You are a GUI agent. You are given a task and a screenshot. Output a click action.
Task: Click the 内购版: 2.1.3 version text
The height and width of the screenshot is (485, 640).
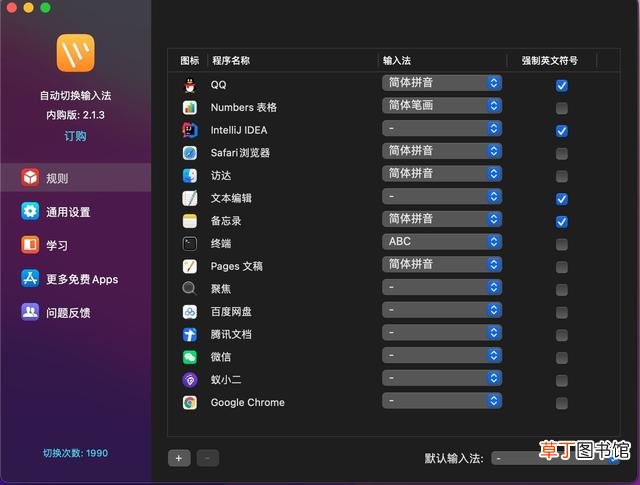pos(76,115)
